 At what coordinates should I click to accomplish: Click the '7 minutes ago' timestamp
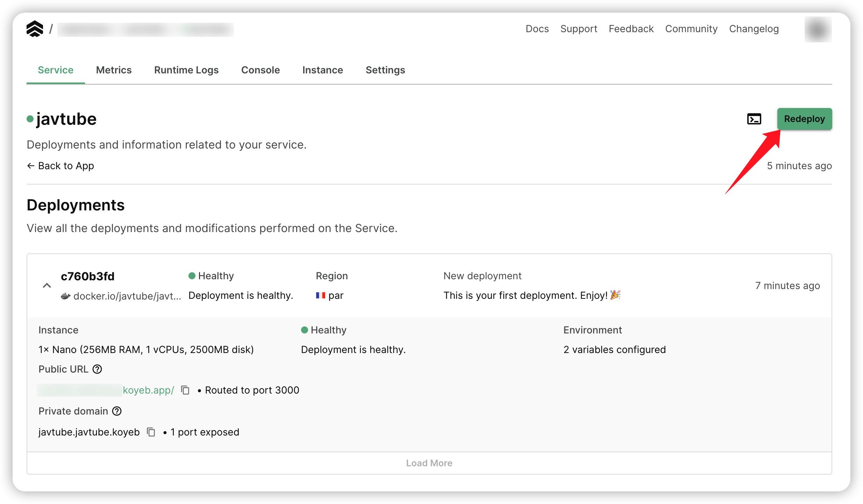tap(787, 286)
